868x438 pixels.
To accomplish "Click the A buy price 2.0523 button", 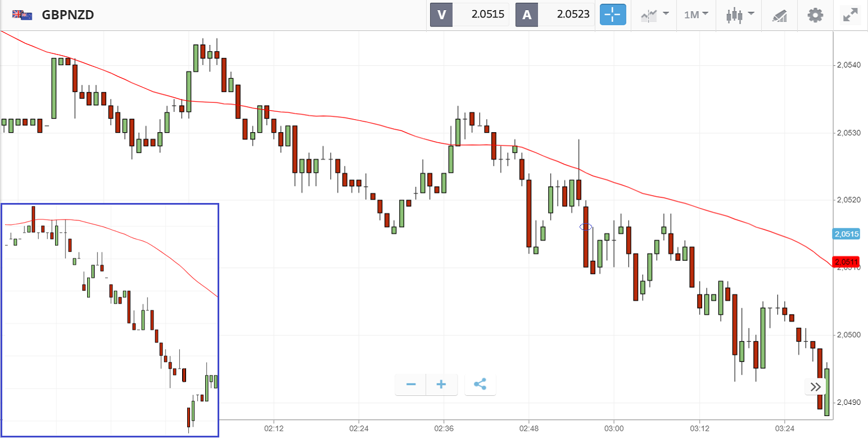I will click(555, 15).
